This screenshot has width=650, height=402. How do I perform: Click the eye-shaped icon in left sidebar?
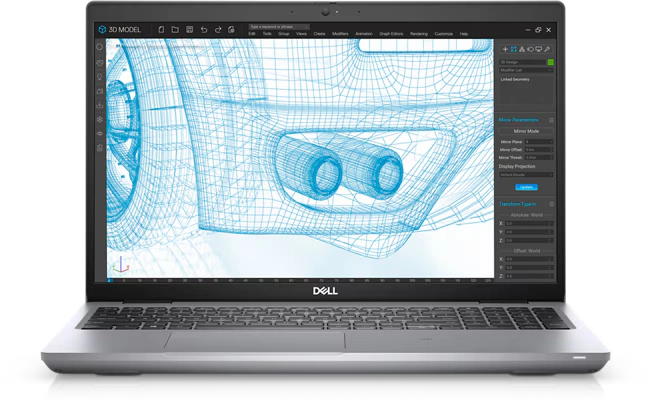click(99, 133)
